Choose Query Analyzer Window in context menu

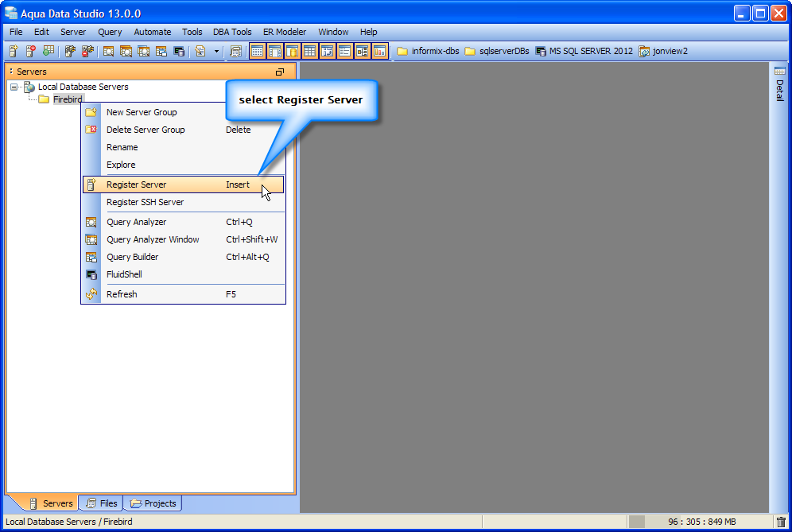(183, 239)
